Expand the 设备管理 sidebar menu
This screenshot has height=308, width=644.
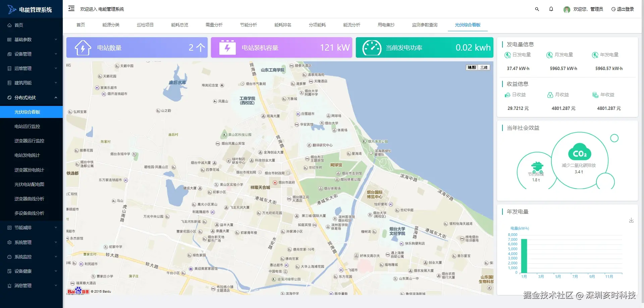32,54
